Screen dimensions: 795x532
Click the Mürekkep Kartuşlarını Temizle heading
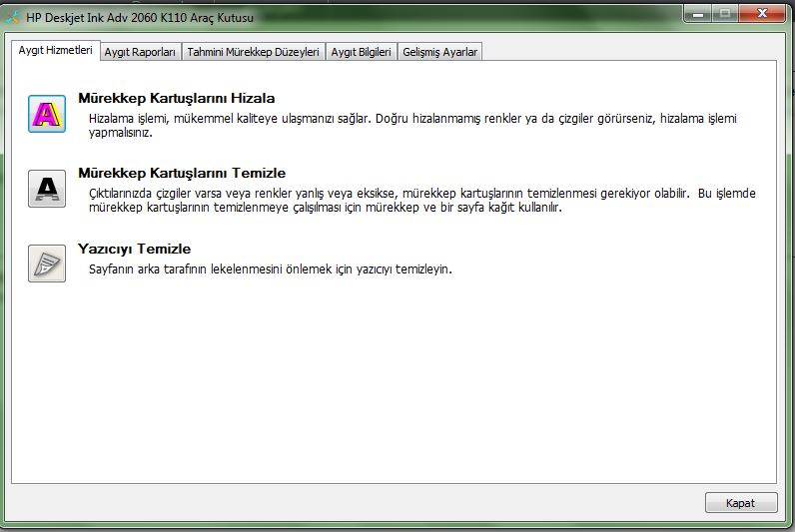click(x=182, y=174)
